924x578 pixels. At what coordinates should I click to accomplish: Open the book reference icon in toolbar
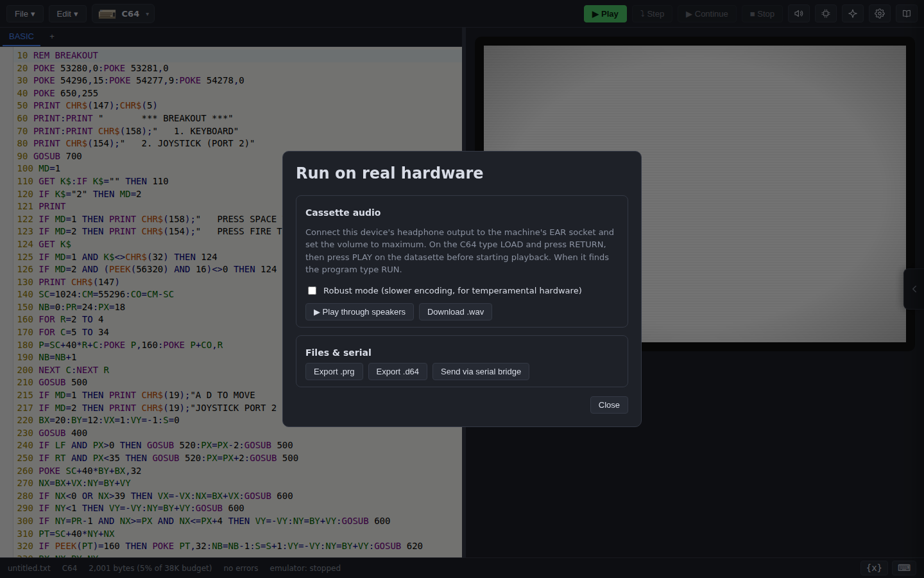coord(907,13)
